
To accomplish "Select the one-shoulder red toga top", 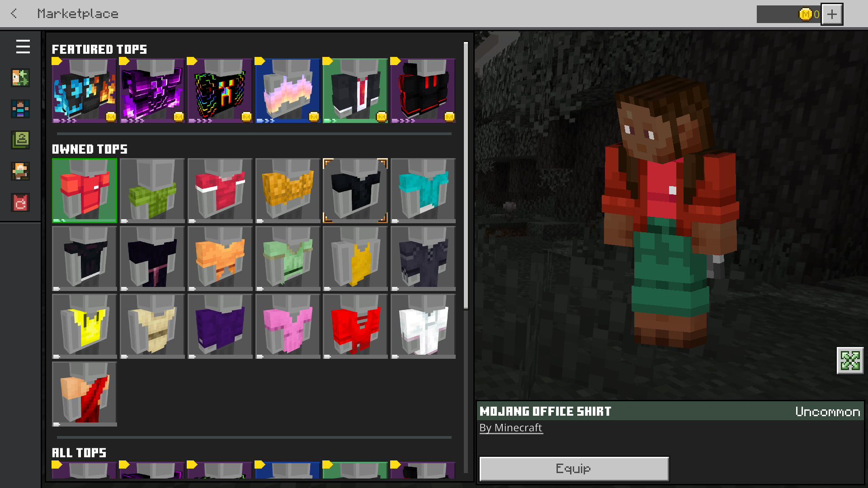I will [x=85, y=394].
